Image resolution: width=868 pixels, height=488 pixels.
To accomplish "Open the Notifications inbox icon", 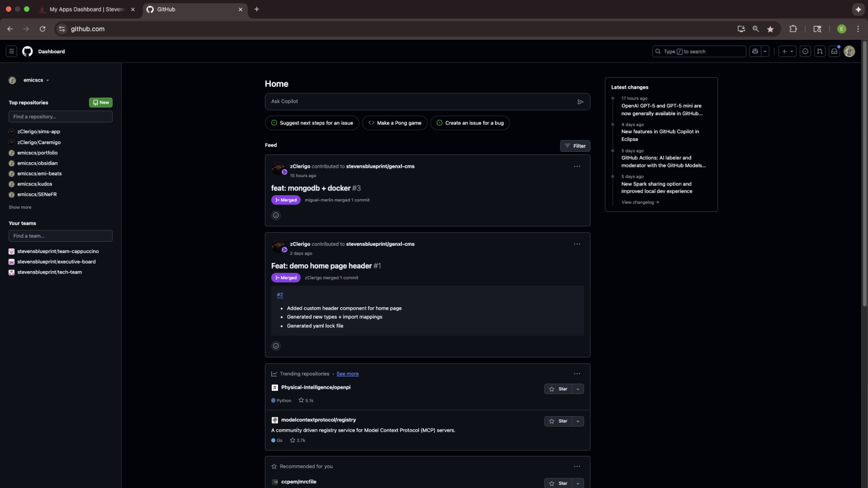I will pos(834,51).
